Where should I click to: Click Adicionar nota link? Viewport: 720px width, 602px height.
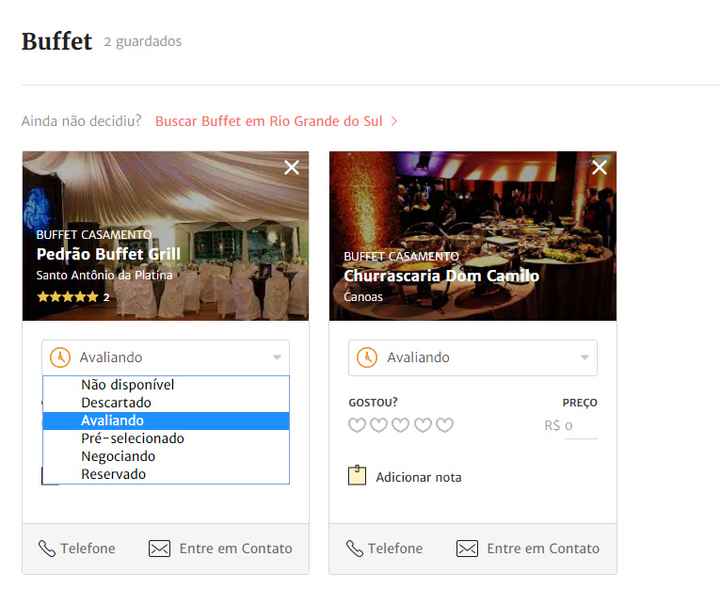coord(419,478)
